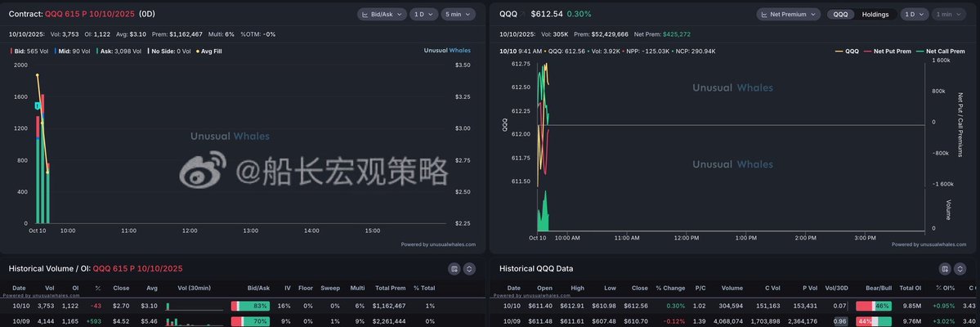Sort by the Total Prem column header
Viewport: 980px width, 327px height.
[391, 289]
